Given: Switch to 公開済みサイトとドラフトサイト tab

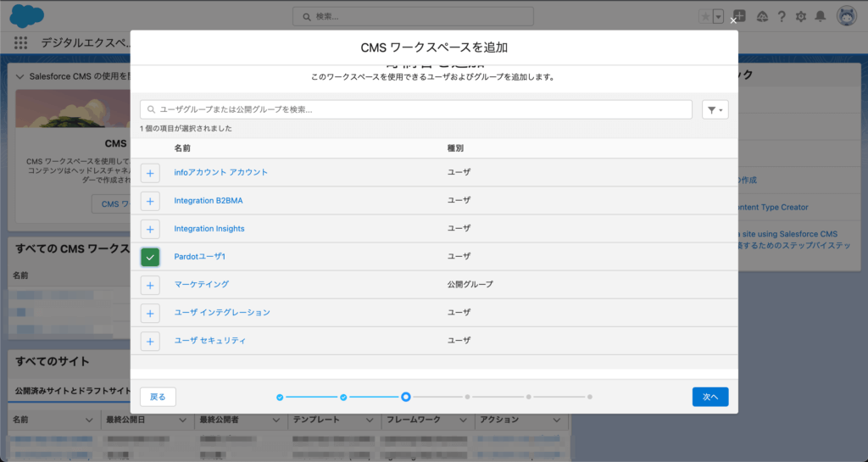Looking at the screenshot, I should tap(73, 392).
